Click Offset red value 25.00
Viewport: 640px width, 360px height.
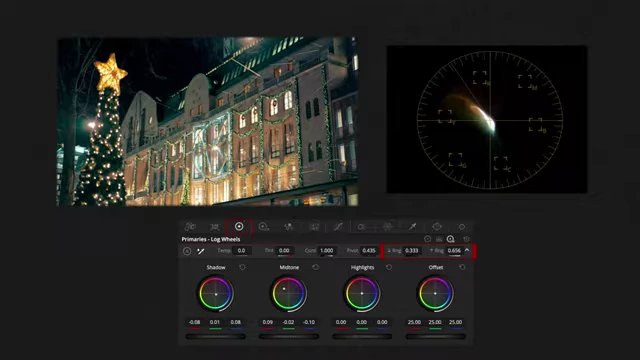414,322
